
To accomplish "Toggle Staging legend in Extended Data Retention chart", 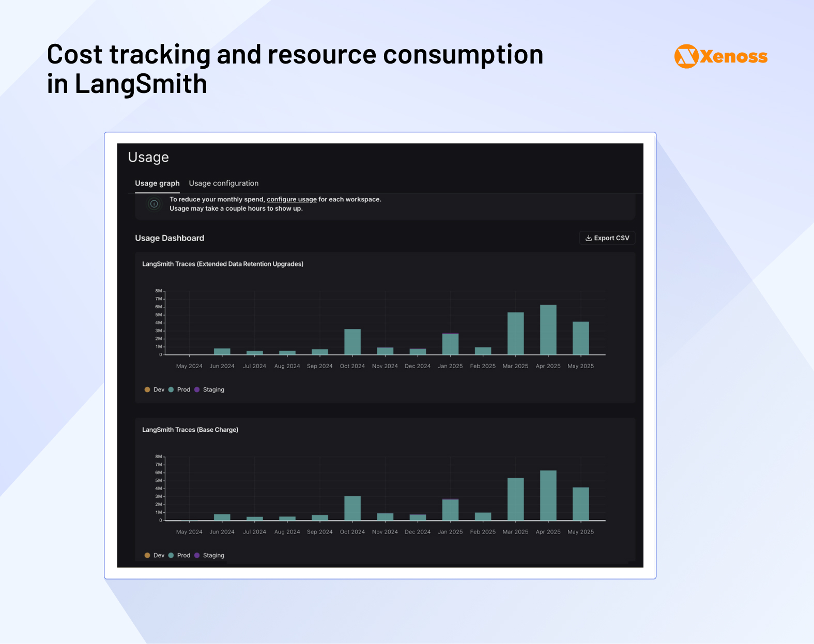I will [x=209, y=389].
